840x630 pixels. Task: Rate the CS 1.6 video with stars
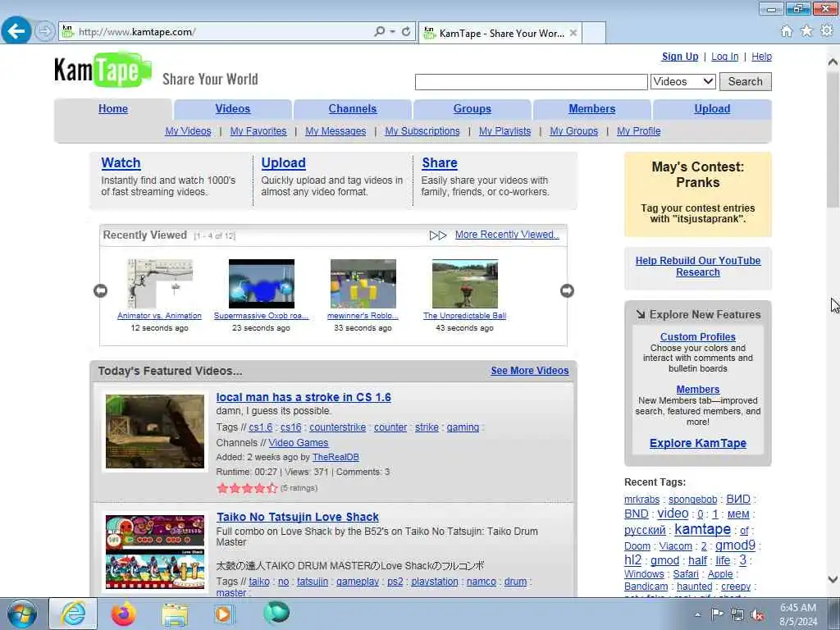(x=247, y=488)
